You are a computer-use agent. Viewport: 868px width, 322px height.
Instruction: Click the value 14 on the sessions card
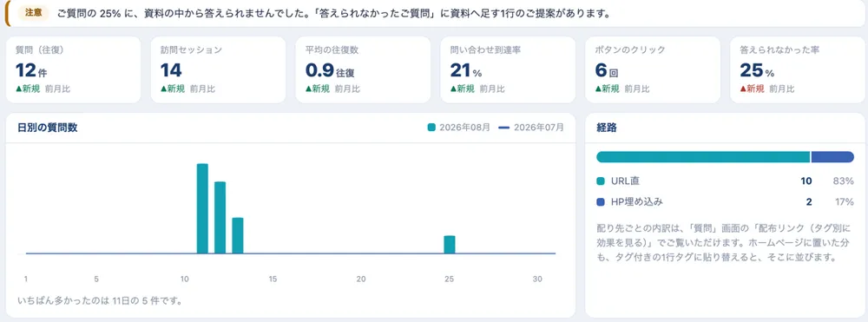[171, 70]
